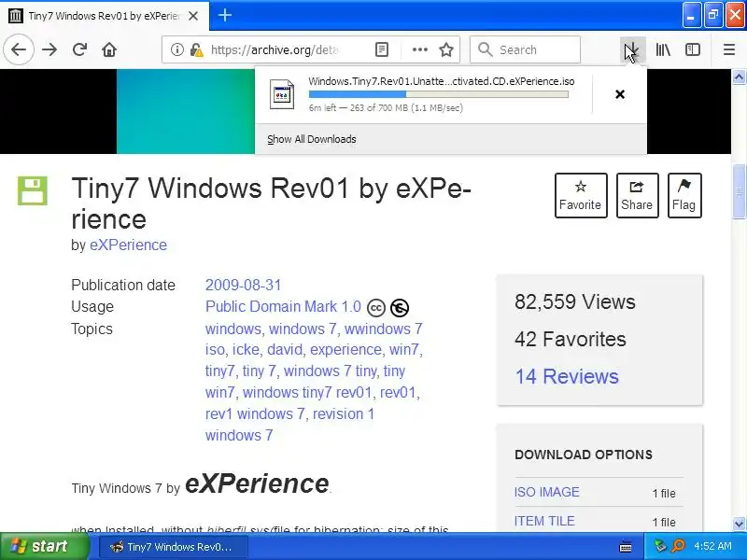This screenshot has height=560, width=747.
Task: Click the '42 Favorites' text
Action: point(571,339)
